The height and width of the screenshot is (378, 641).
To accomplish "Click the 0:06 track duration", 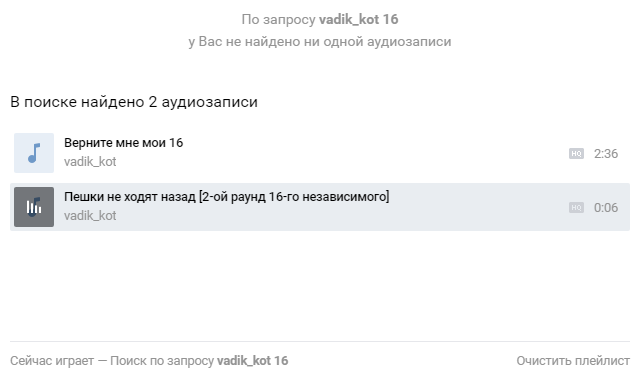I will tap(606, 208).
